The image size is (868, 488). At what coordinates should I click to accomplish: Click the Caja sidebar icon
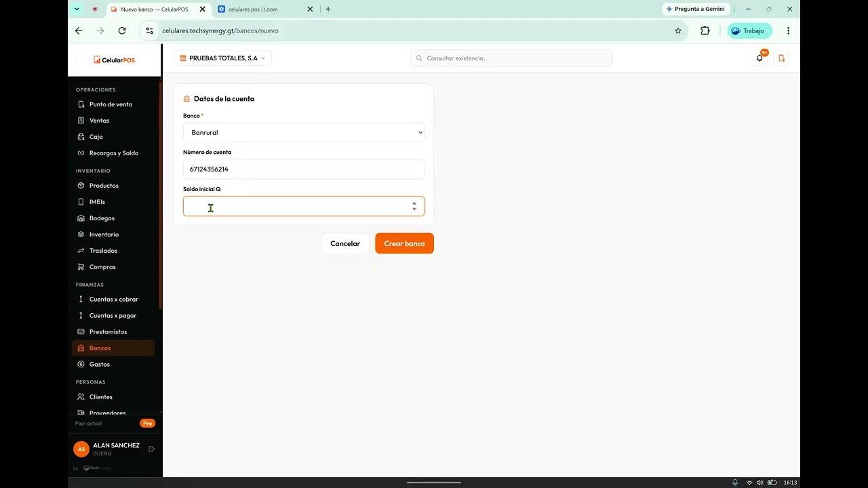[x=81, y=137]
